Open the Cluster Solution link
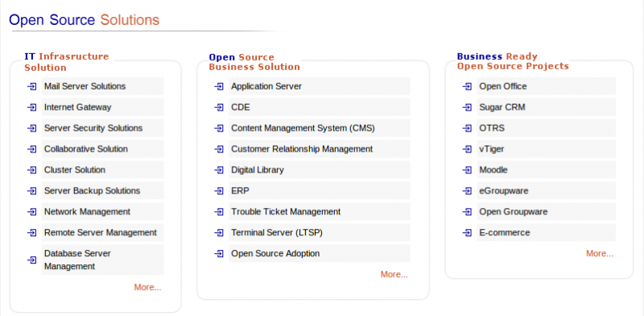 [75, 170]
